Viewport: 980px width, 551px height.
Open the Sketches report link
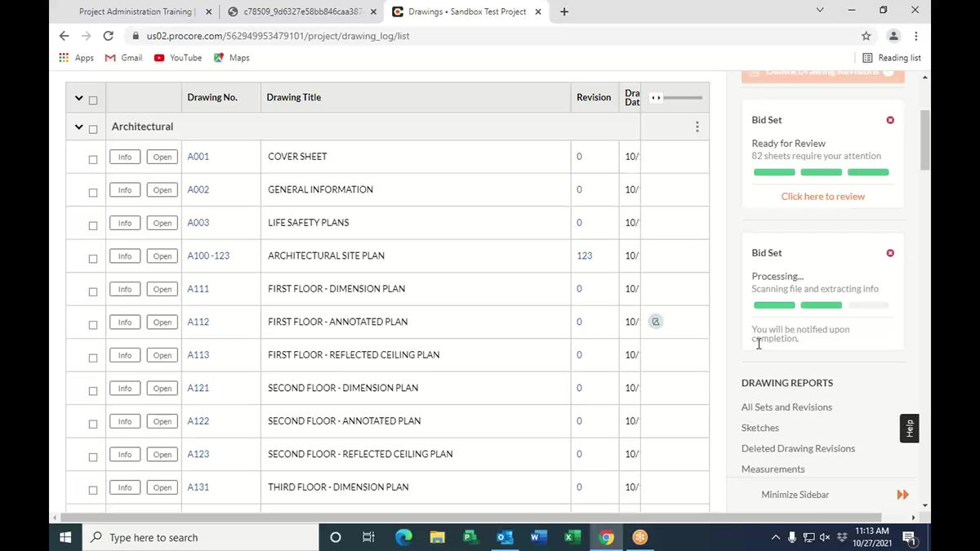[x=760, y=428]
